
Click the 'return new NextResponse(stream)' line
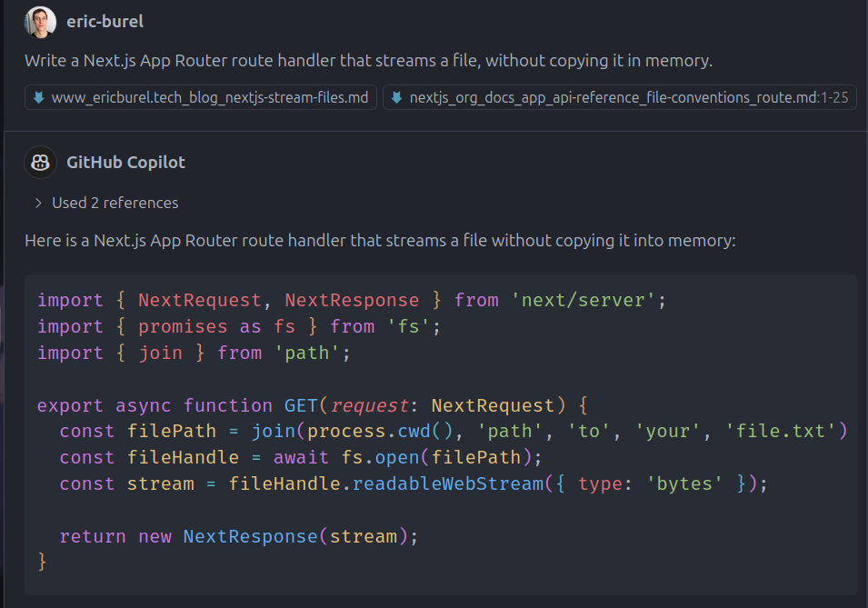point(239,536)
